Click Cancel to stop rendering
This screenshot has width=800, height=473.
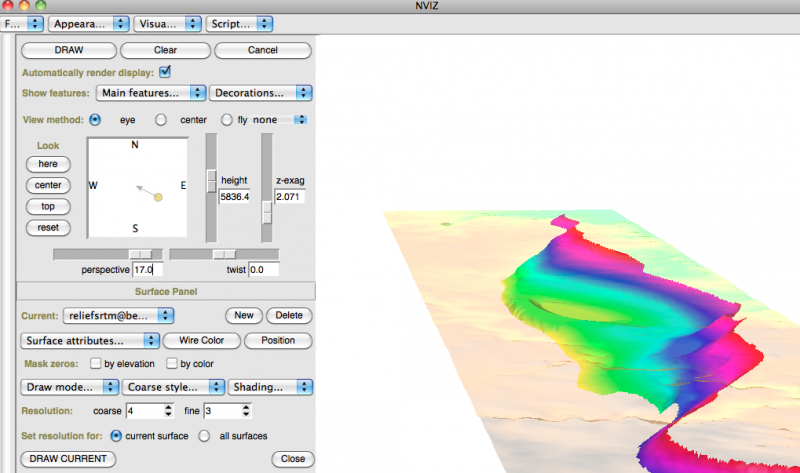(261, 49)
